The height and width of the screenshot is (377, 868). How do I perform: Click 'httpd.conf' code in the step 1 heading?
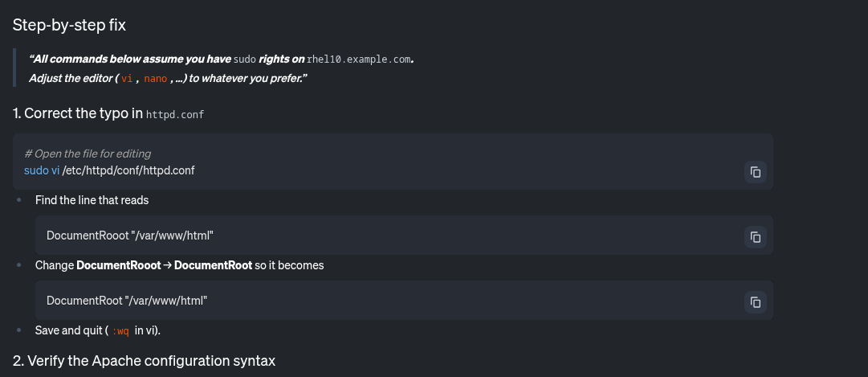pyautogui.click(x=175, y=115)
